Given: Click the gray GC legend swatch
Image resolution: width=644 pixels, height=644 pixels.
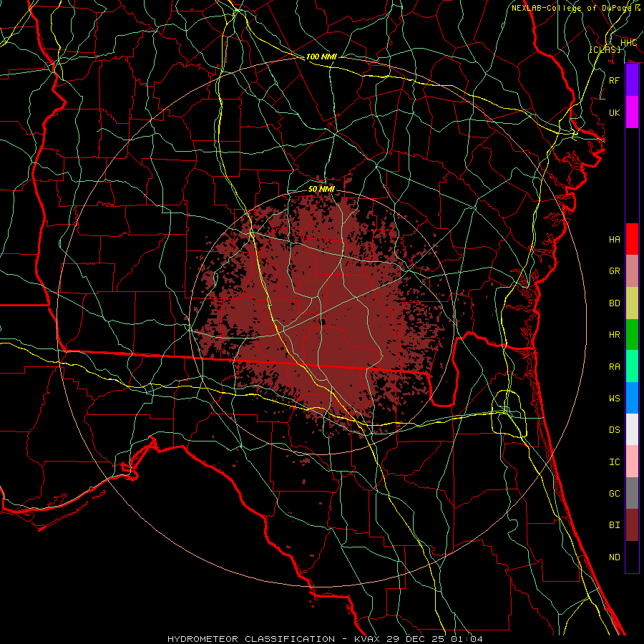Looking at the screenshot, I should (x=632, y=493).
